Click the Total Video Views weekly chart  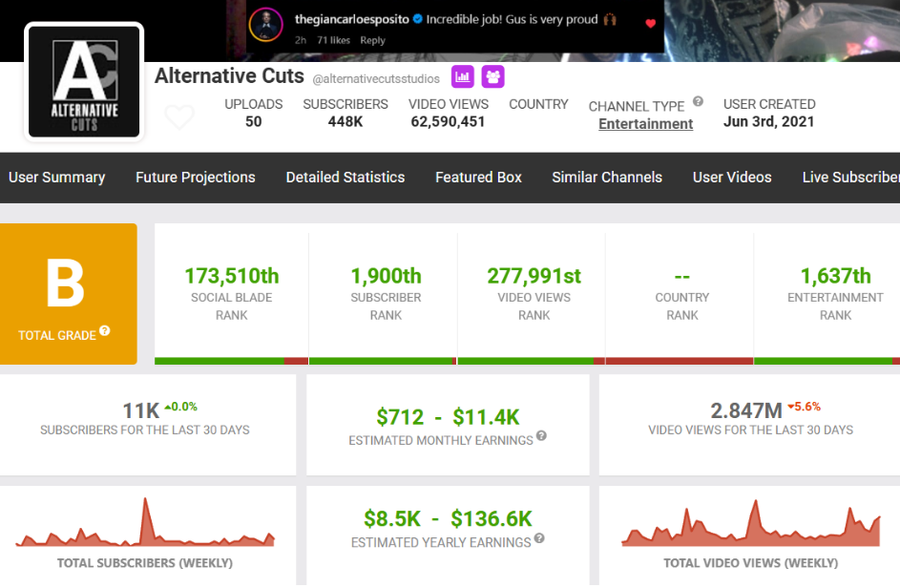tap(751, 522)
